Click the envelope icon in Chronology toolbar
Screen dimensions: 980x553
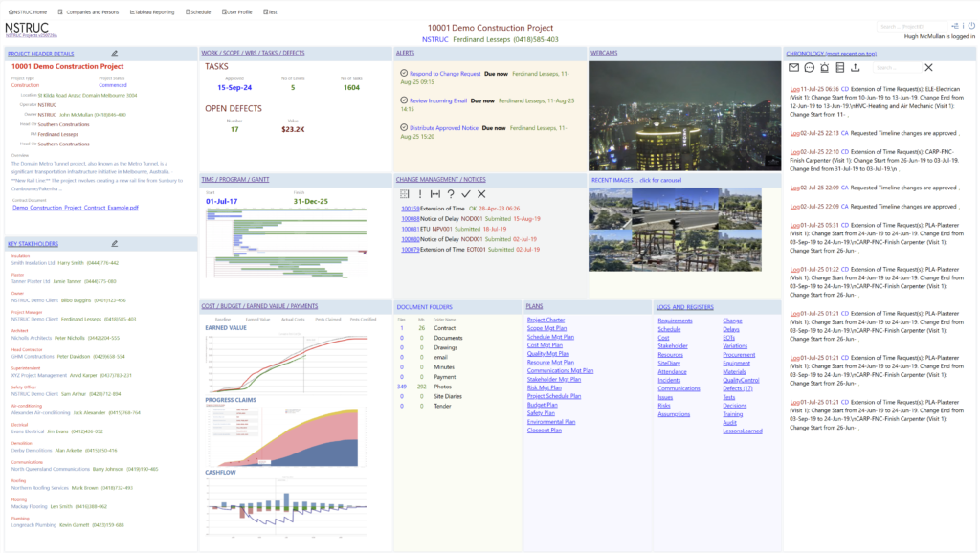[793, 68]
